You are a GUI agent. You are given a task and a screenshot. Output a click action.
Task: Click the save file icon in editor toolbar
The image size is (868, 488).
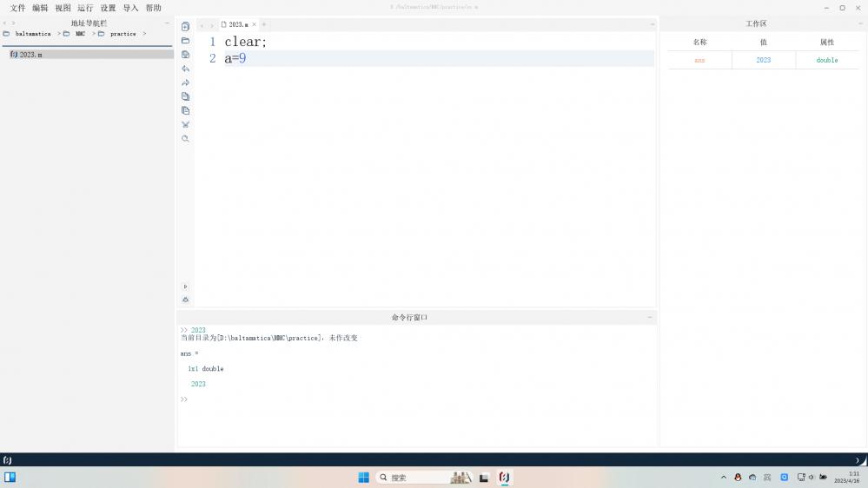[185, 55]
